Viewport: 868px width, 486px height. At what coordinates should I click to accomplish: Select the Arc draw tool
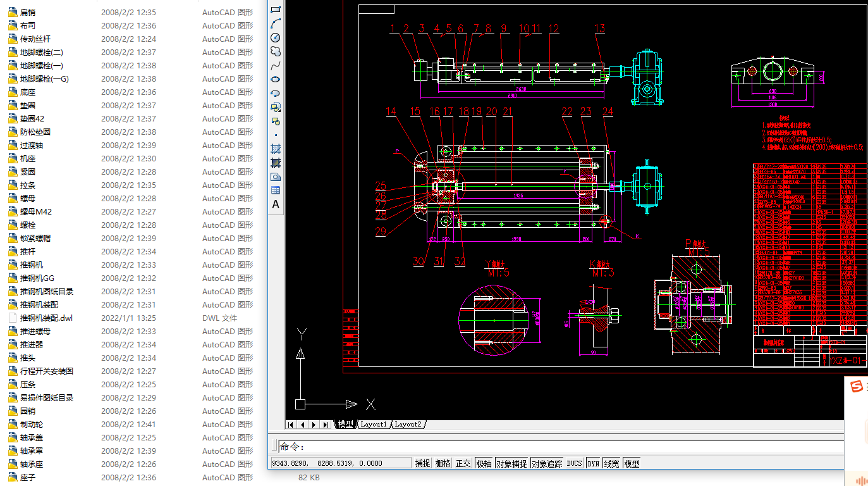pyautogui.click(x=276, y=23)
